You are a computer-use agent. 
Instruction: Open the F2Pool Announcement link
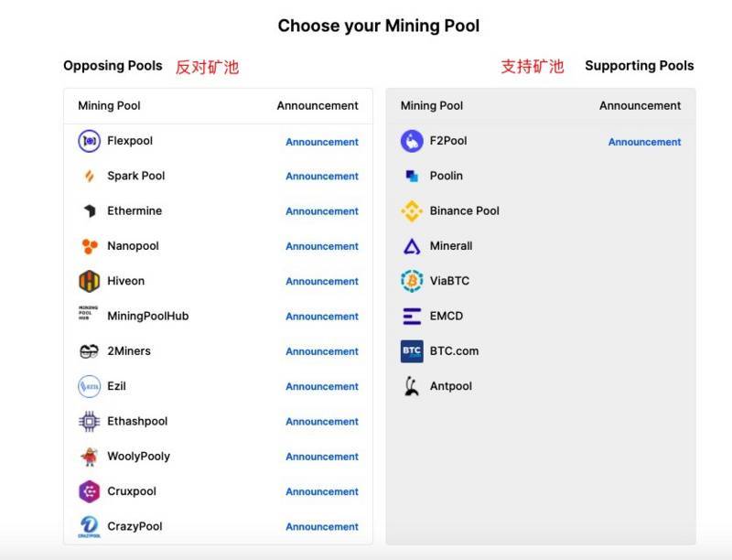[x=643, y=141]
